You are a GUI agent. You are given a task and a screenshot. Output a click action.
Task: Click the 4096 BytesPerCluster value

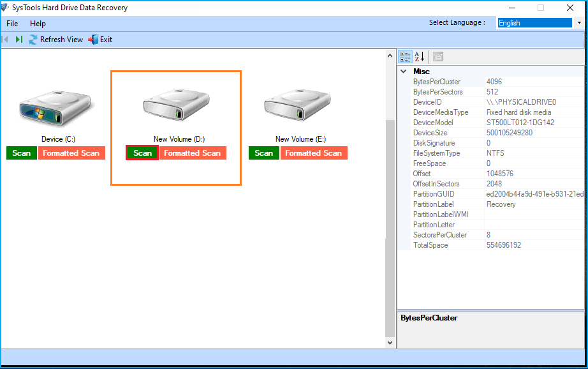click(x=494, y=82)
